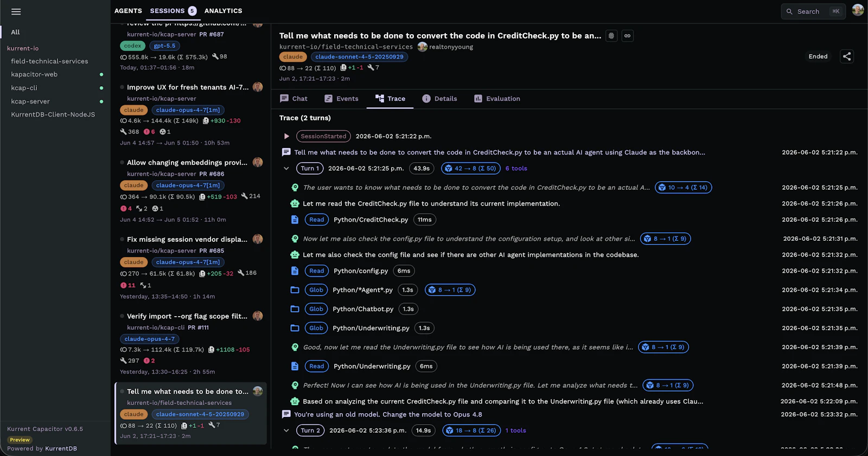Select field-technical-services repository in sidebar
This screenshot has height=456, width=868.
[49, 61]
